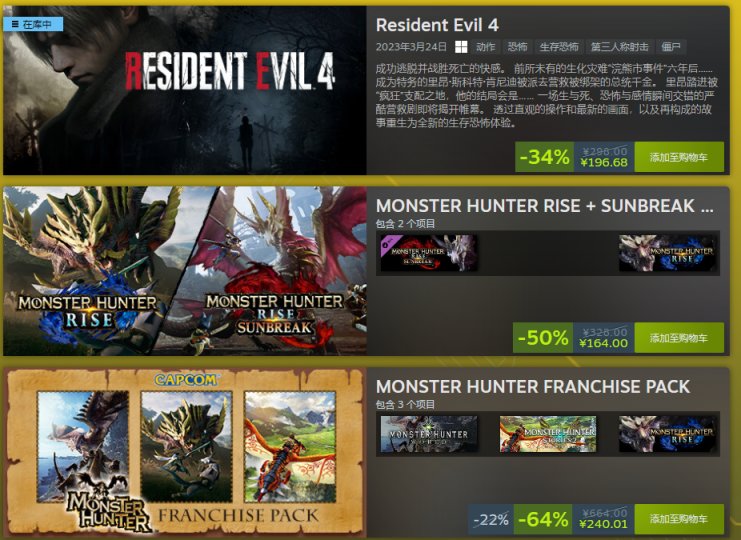Open Monster Hunter Franchise Pack title
Screen dimensions: 741x540
533,387
